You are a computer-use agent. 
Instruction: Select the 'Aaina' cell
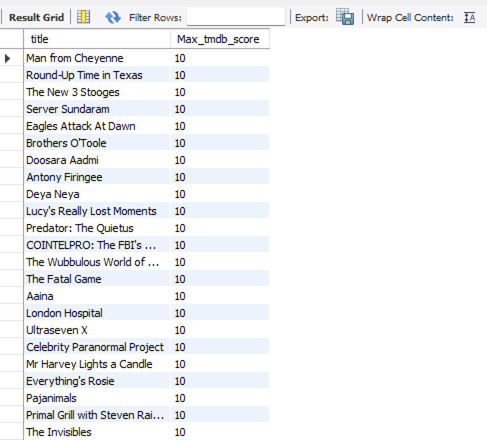click(x=97, y=296)
